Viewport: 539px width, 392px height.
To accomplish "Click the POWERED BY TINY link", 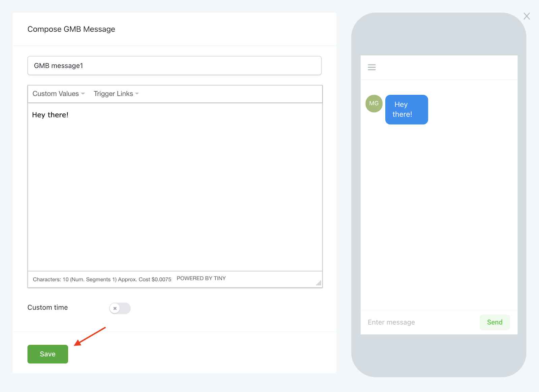I will 201,279.
